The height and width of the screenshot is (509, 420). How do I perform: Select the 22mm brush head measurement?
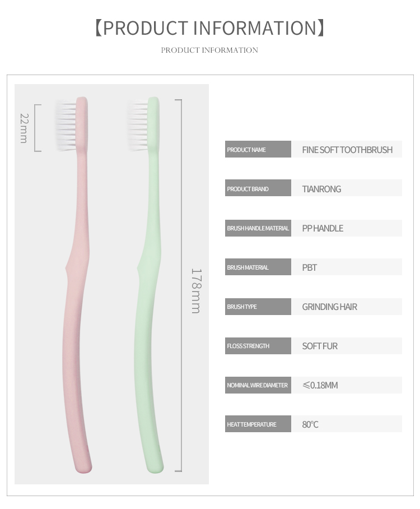[24, 128]
